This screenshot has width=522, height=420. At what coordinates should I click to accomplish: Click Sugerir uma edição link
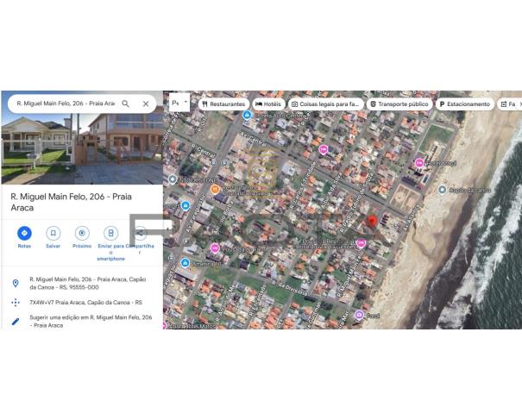pyautogui.click(x=91, y=321)
